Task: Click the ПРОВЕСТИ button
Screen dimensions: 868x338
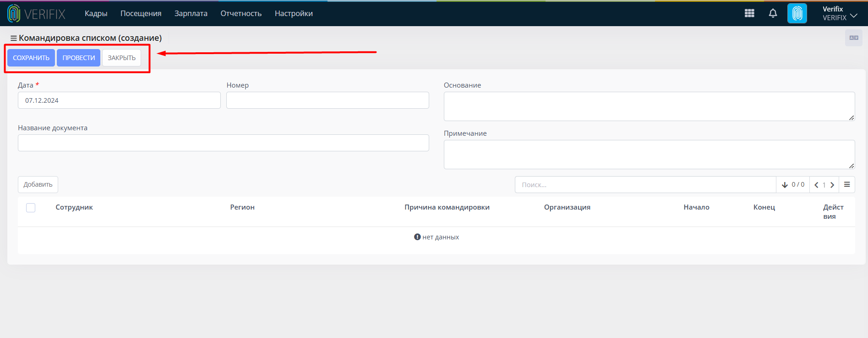Action: point(79,58)
